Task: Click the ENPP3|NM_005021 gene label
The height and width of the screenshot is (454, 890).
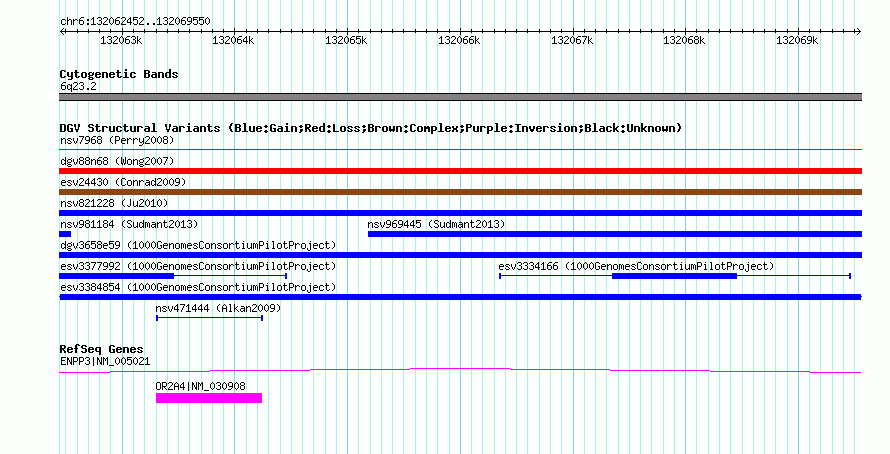Action: [x=105, y=361]
